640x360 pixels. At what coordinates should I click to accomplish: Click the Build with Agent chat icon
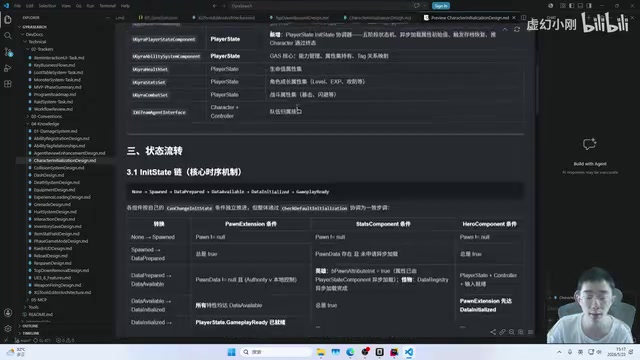tap(590, 144)
